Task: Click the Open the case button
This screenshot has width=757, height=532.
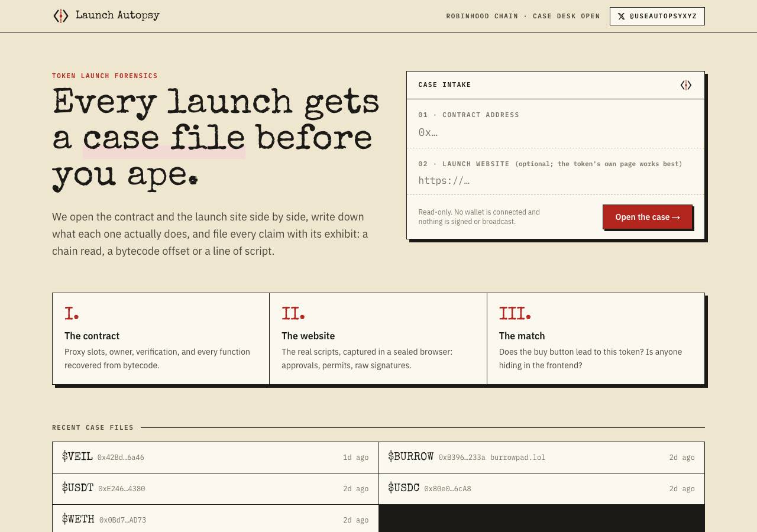Action: 648,217
